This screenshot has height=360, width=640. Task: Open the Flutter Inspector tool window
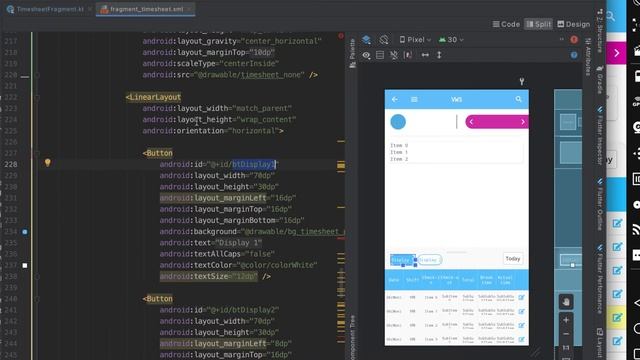[x=600, y=136]
